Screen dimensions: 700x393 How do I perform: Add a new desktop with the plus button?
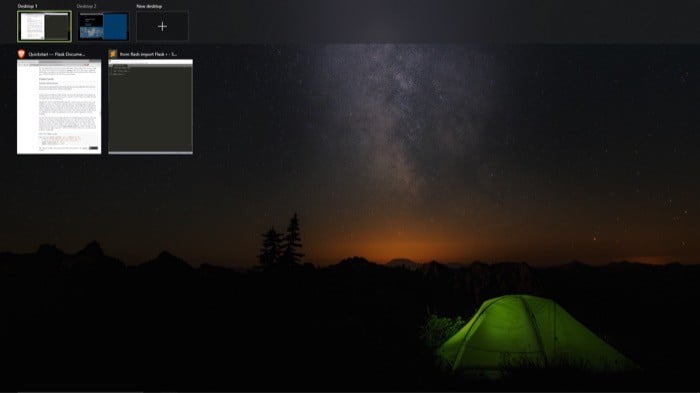[162, 26]
